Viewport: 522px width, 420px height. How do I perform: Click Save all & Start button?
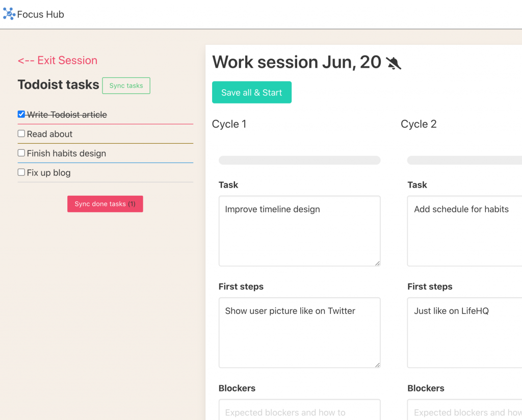coord(252,92)
